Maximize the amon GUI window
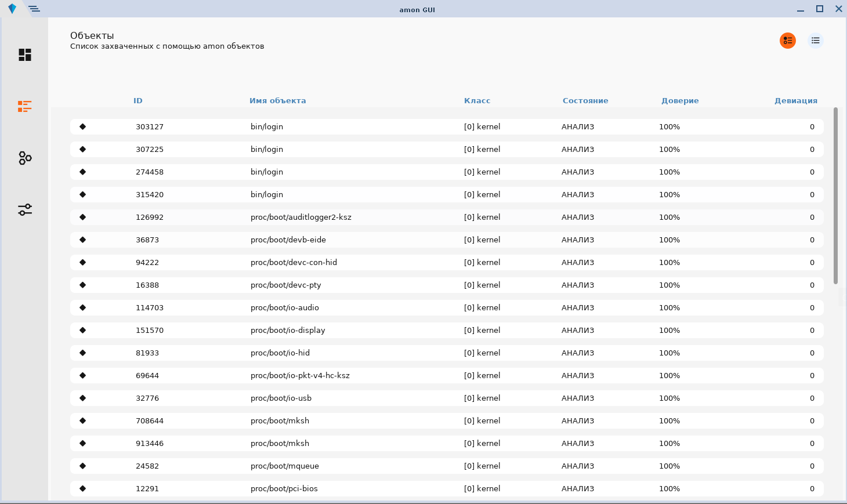The height and width of the screenshot is (504, 847). tap(819, 9)
